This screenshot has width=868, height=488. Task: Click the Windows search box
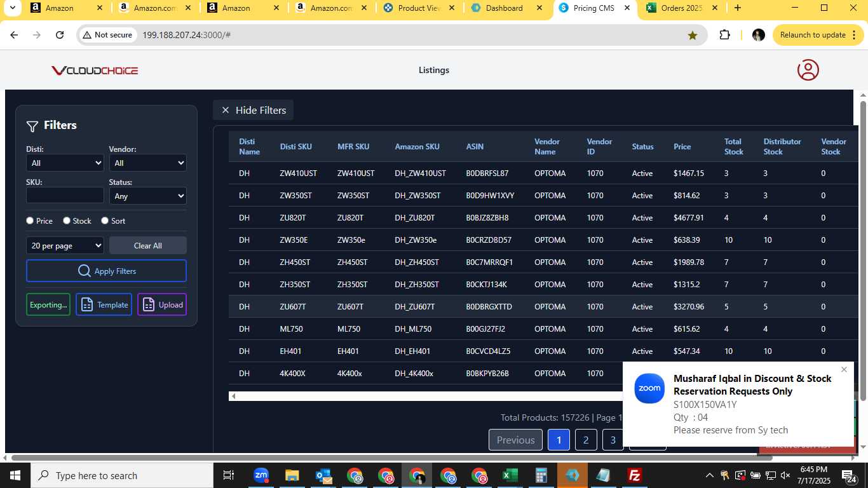pos(122,475)
